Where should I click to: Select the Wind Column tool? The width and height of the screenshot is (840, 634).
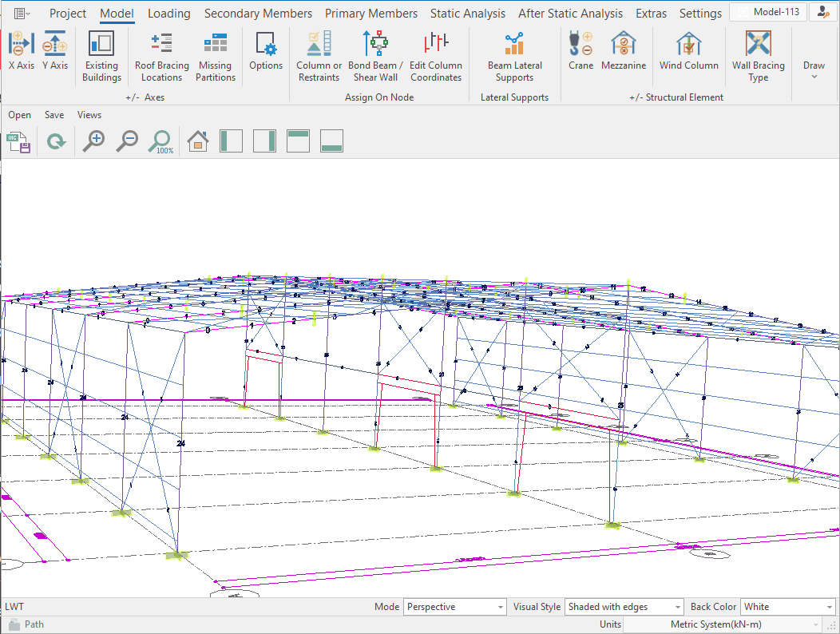coord(688,45)
